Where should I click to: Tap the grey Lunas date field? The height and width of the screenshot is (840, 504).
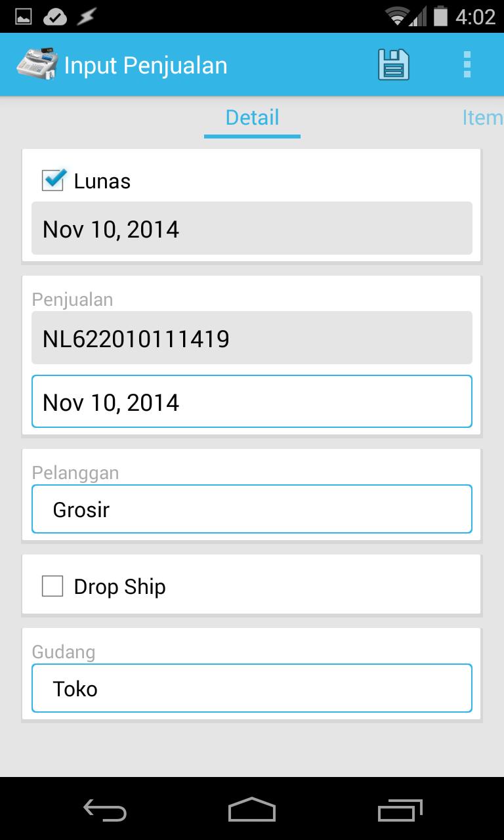tap(252, 228)
